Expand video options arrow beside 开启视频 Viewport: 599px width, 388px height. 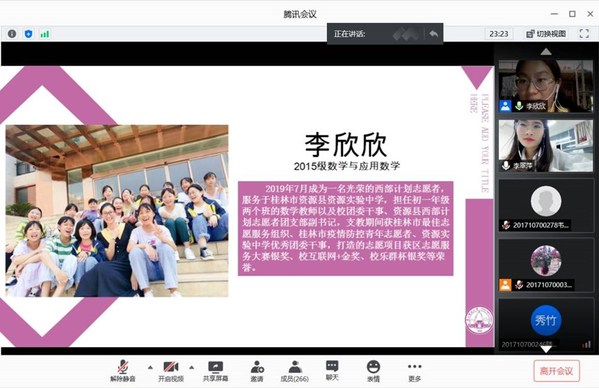[x=191, y=367]
